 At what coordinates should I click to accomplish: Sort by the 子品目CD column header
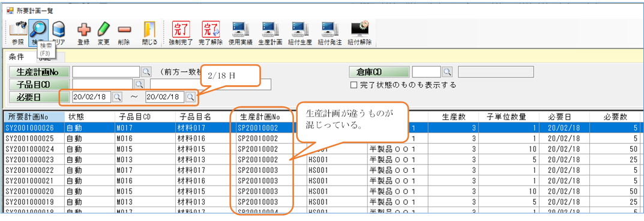click(x=145, y=117)
